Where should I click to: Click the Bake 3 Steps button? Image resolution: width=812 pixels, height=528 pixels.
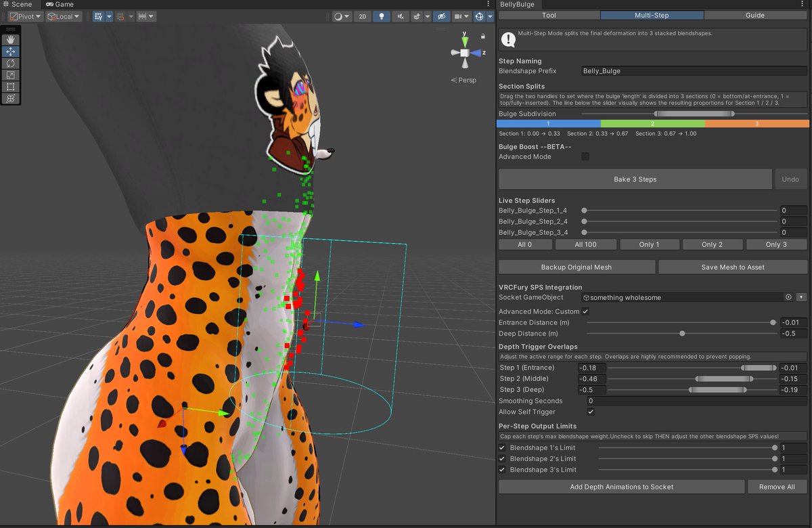[x=635, y=179]
